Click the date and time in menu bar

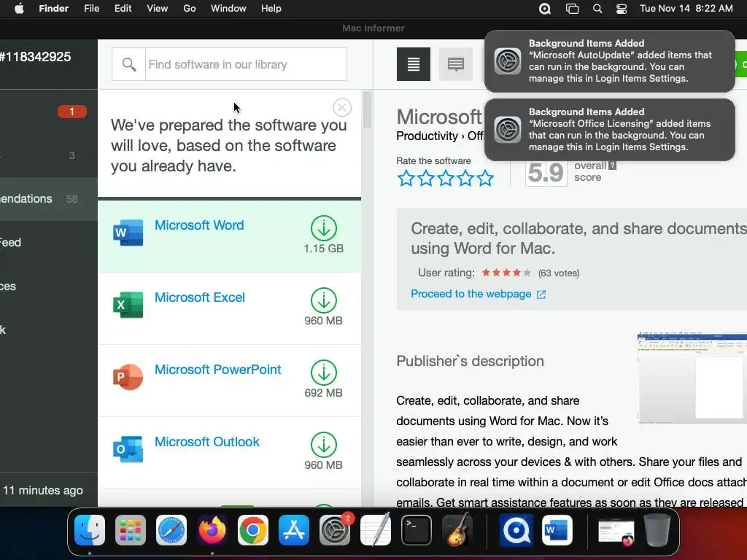coord(686,9)
